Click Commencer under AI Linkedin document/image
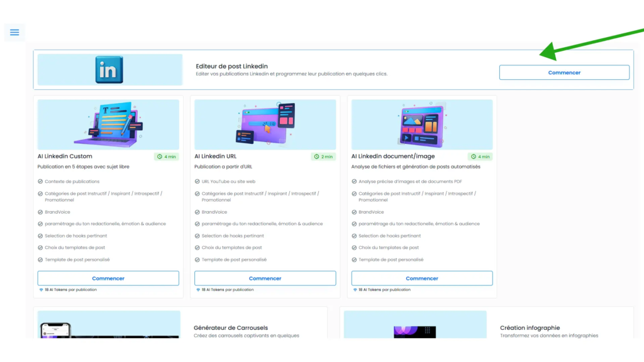Image resolution: width=644 pixels, height=362 pixels. [422, 278]
